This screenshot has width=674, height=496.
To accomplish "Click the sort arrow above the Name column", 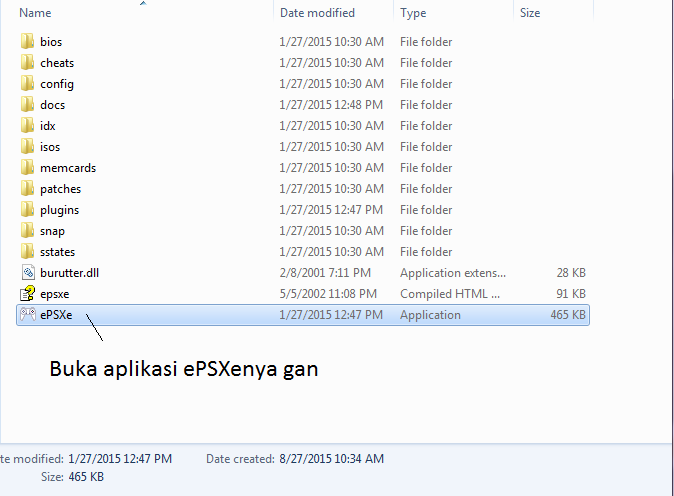I will pos(143,3).
